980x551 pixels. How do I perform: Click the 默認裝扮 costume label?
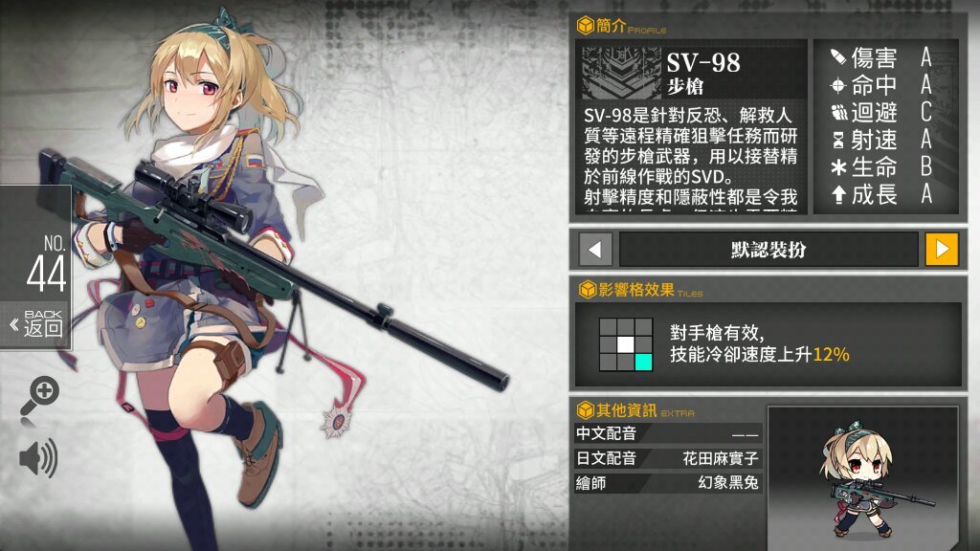(768, 250)
